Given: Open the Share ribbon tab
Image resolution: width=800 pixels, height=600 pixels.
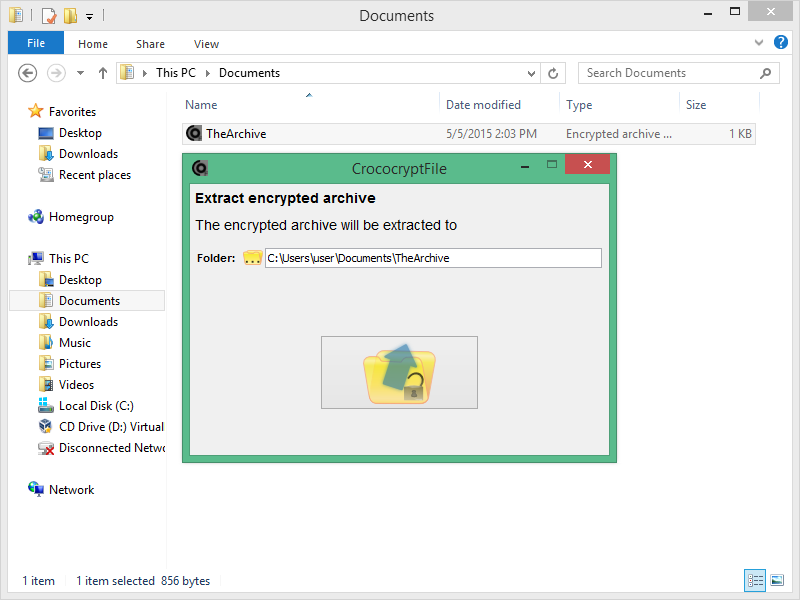Looking at the screenshot, I should pos(151,44).
